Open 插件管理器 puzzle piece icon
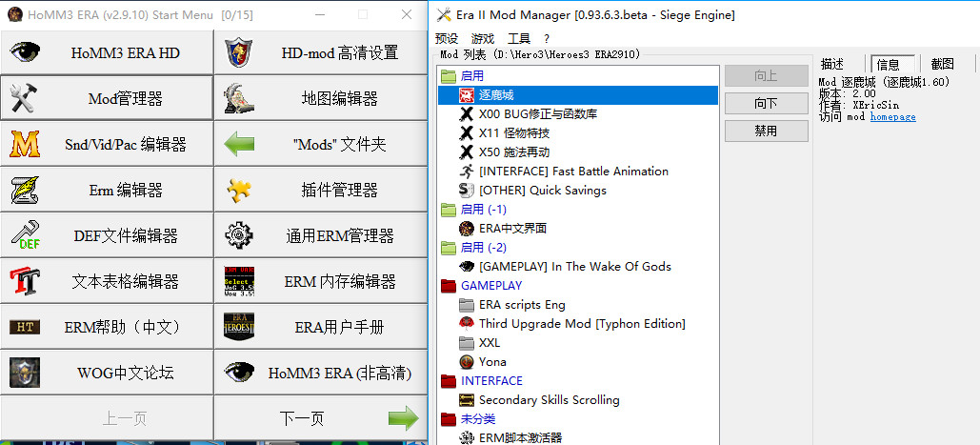The image size is (980, 445). [238, 190]
